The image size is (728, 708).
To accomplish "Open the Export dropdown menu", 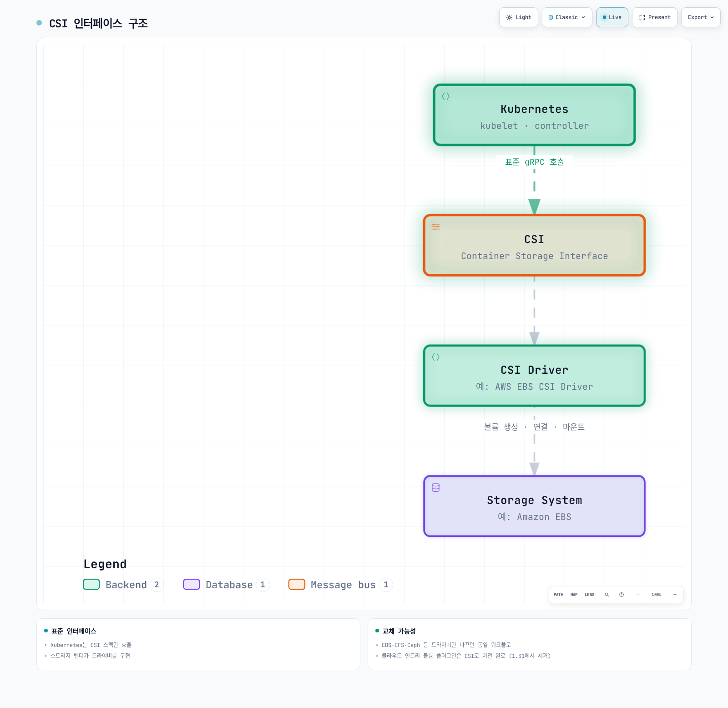I will pos(701,17).
